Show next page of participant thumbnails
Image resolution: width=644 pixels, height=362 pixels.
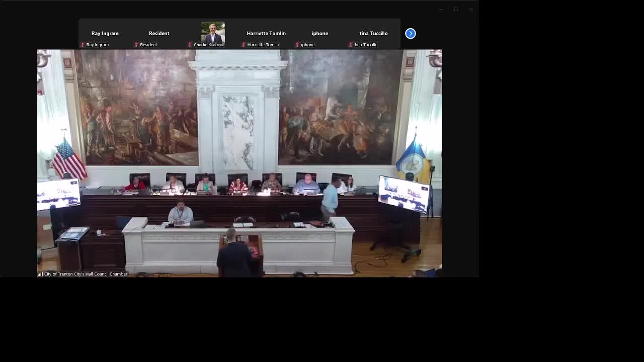411,33
